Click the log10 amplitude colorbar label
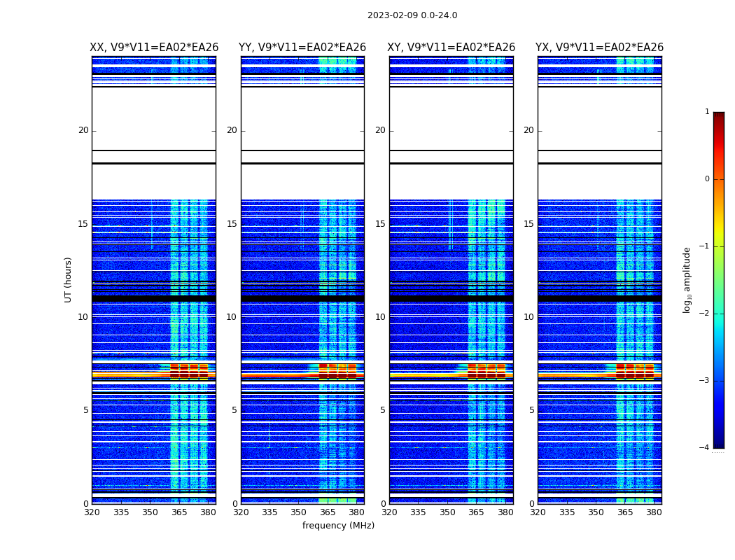This screenshot has height=560, width=735. tap(687, 279)
